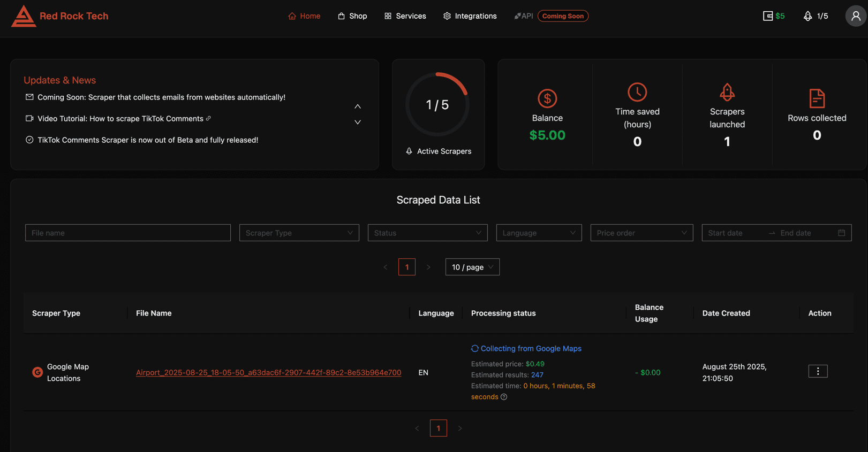Open the calendar icon in date range

pos(841,233)
